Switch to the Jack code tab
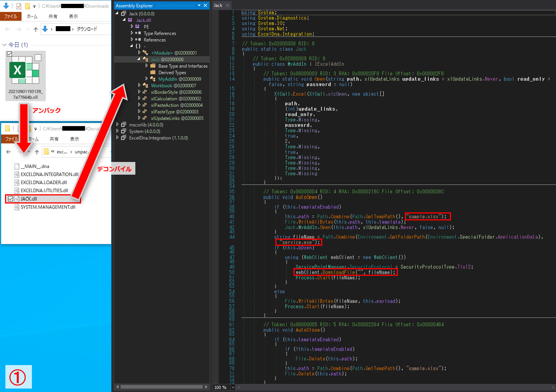This screenshot has width=556, height=392. pos(218,5)
